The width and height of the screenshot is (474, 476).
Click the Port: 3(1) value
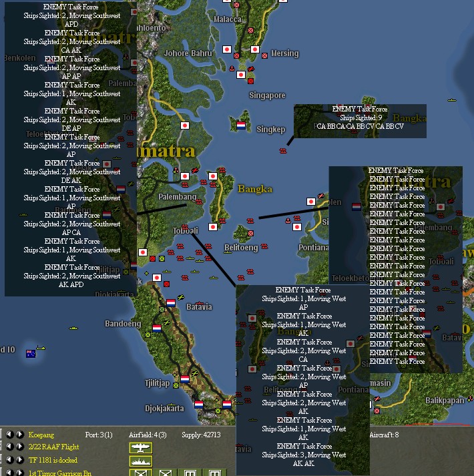(99, 435)
